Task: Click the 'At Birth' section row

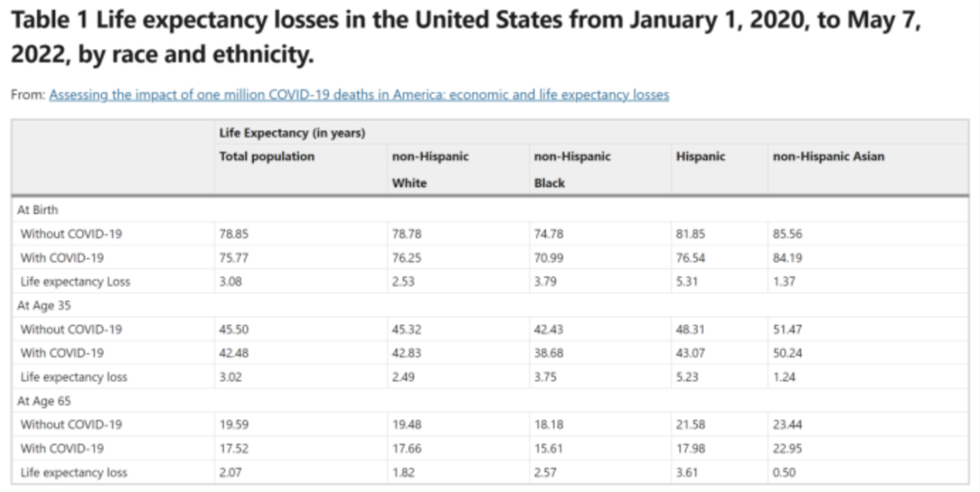Action: (38, 210)
